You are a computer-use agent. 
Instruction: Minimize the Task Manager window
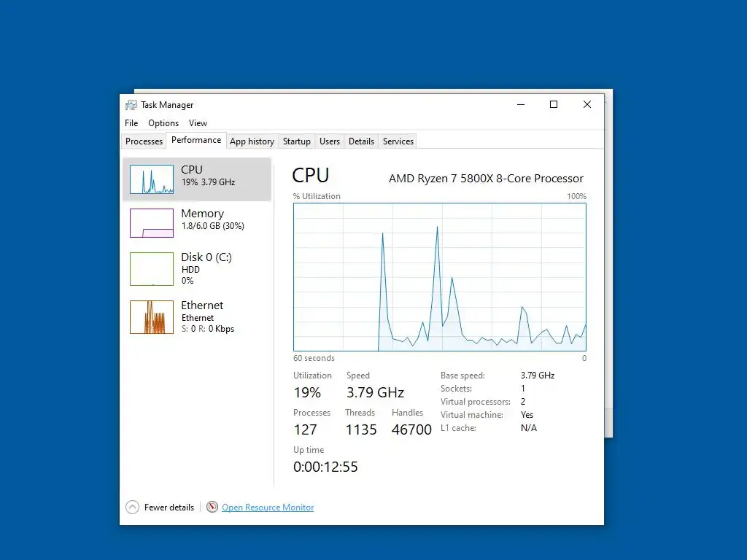[521, 105]
